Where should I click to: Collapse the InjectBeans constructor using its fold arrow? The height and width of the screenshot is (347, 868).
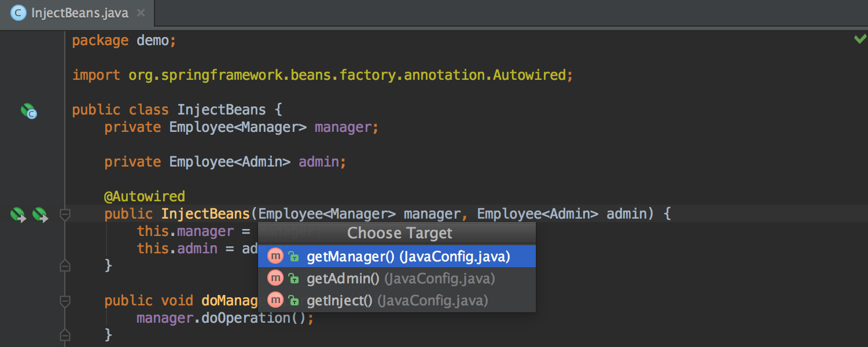65,215
